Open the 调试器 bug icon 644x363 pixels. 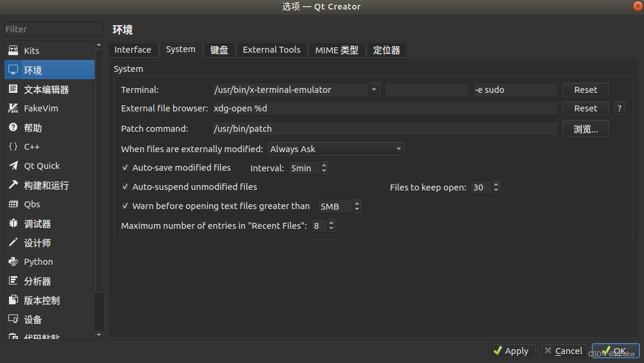pyautogui.click(x=13, y=223)
